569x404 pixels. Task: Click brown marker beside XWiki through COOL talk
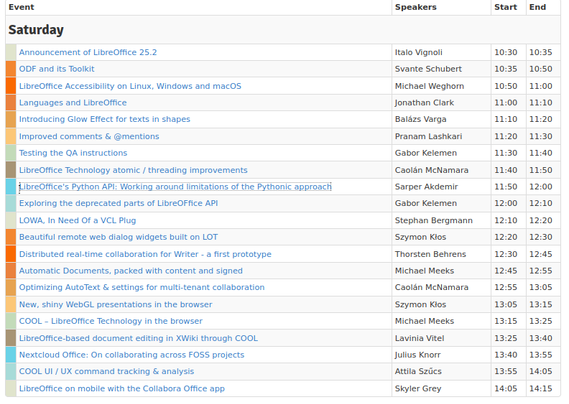point(11,338)
